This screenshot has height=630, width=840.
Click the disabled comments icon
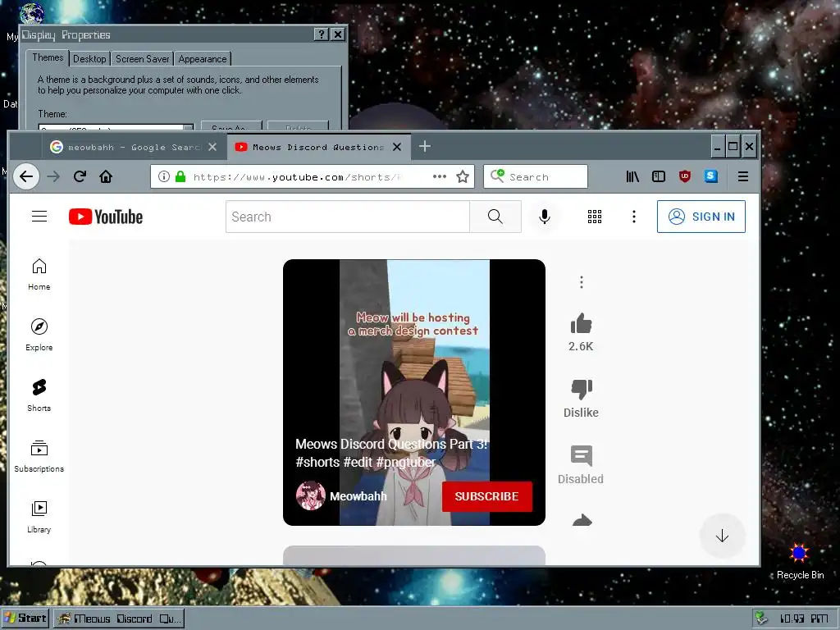point(582,456)
